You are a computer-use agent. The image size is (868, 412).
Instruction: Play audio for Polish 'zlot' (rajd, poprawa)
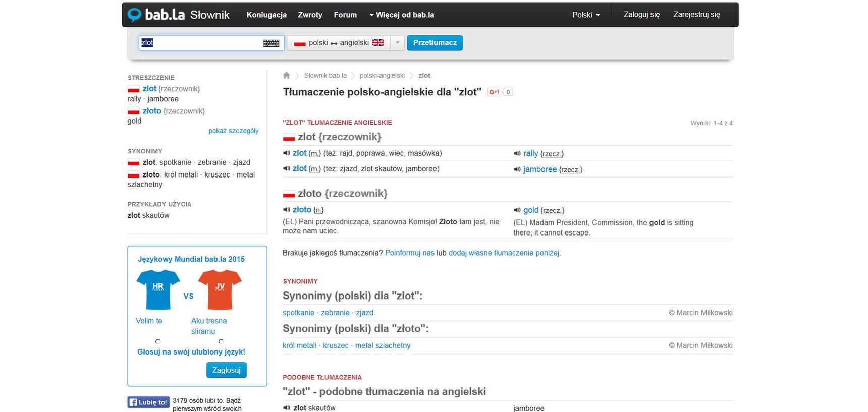(x=286, y=153)
